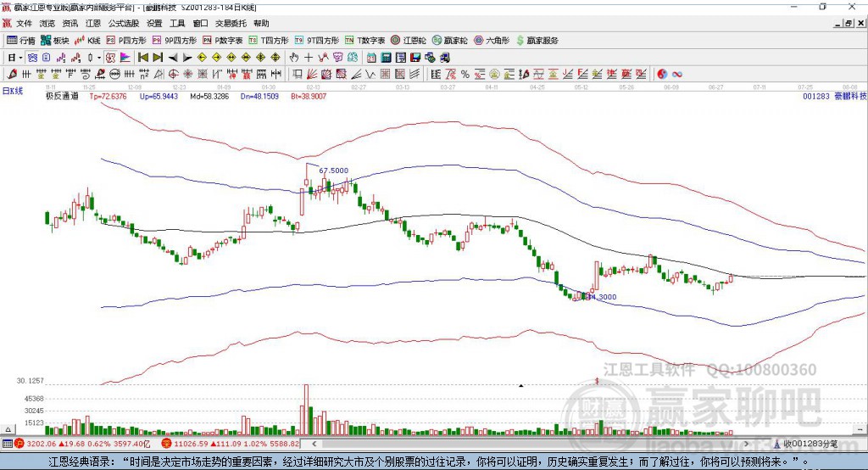Open T四方形 tool
Viewport: 868px width, 470px height.
coord(269,41)
